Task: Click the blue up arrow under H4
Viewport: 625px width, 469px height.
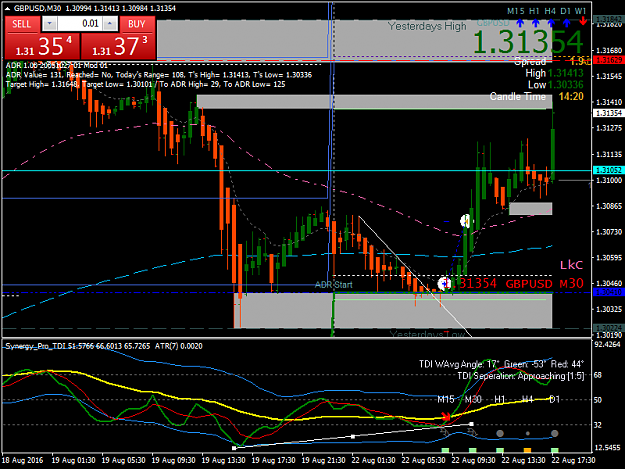Action: pyautogui.click(x=551, y=23)
